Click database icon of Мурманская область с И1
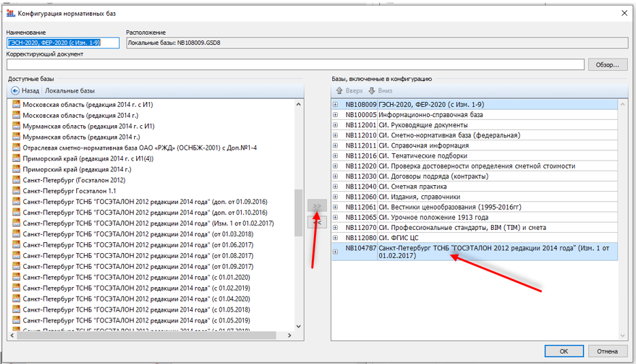Viewport: 636px width, 364px height. tap(16, 126)
